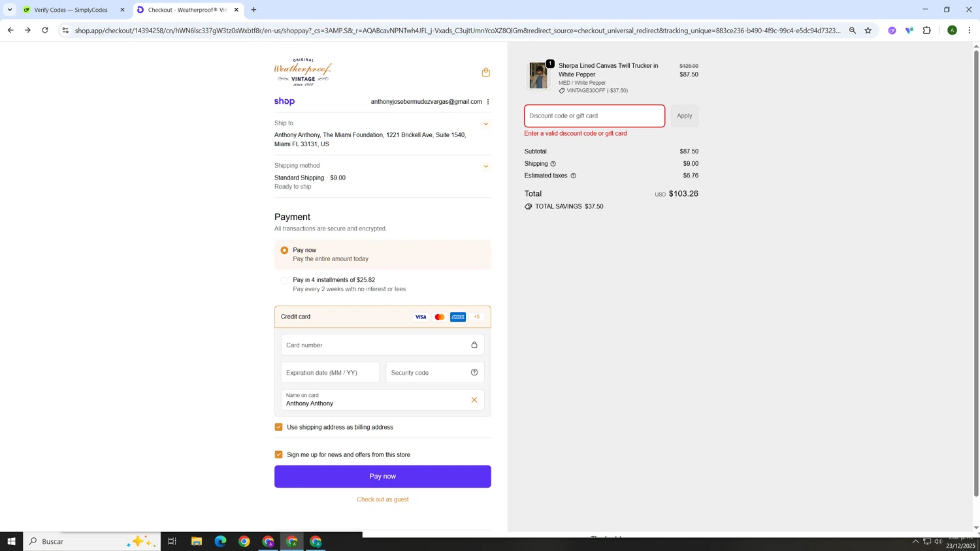Viewport: 980px width, 551px height.
Task: Open the options menu beside the email address
Action: tap(488, 102)
